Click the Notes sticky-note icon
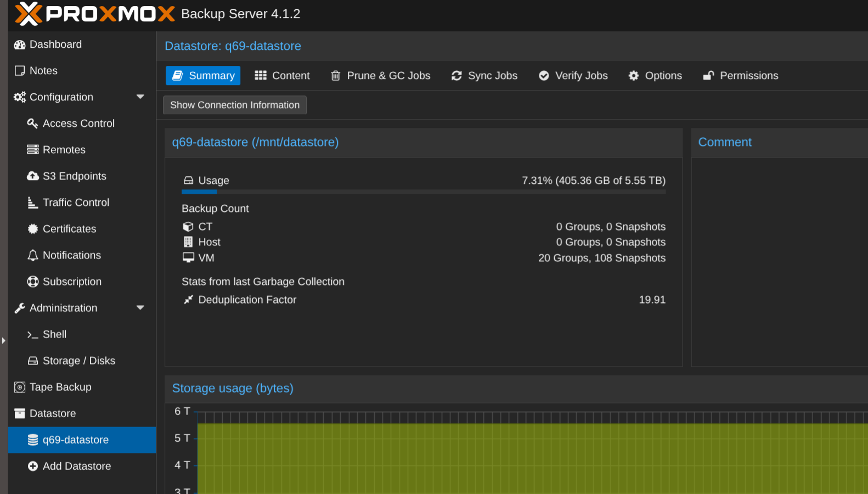The image size is (868, 494). 20,71
